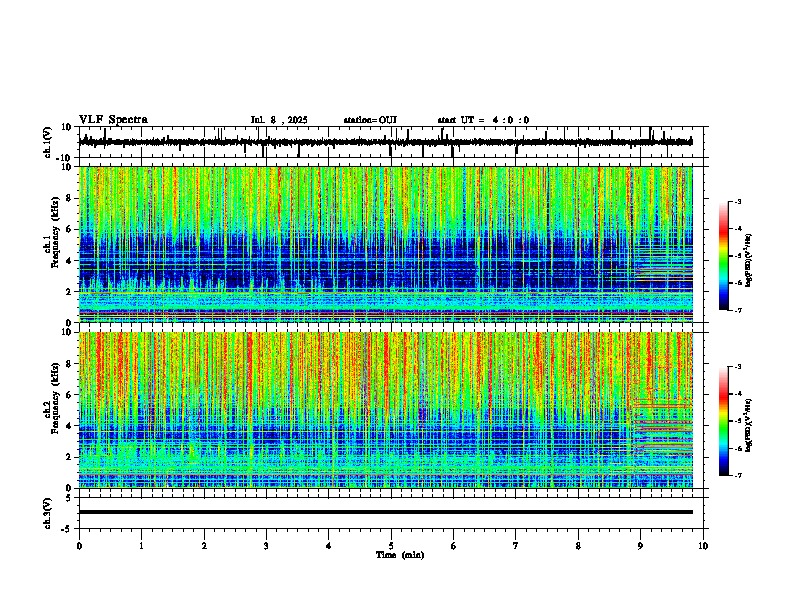Click inside the ch.1 spectrogram plot
This screenshot has height=612, width=792.
[x=386, y=244]
